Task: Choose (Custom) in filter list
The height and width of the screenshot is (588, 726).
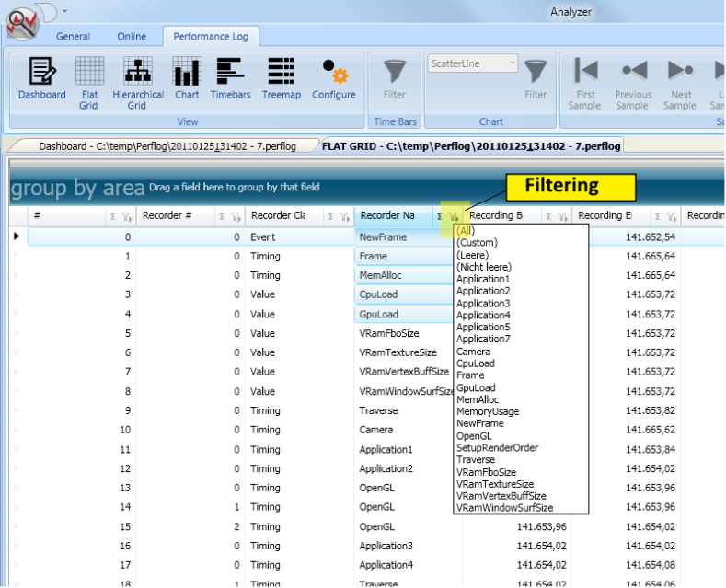Action: 477,243
